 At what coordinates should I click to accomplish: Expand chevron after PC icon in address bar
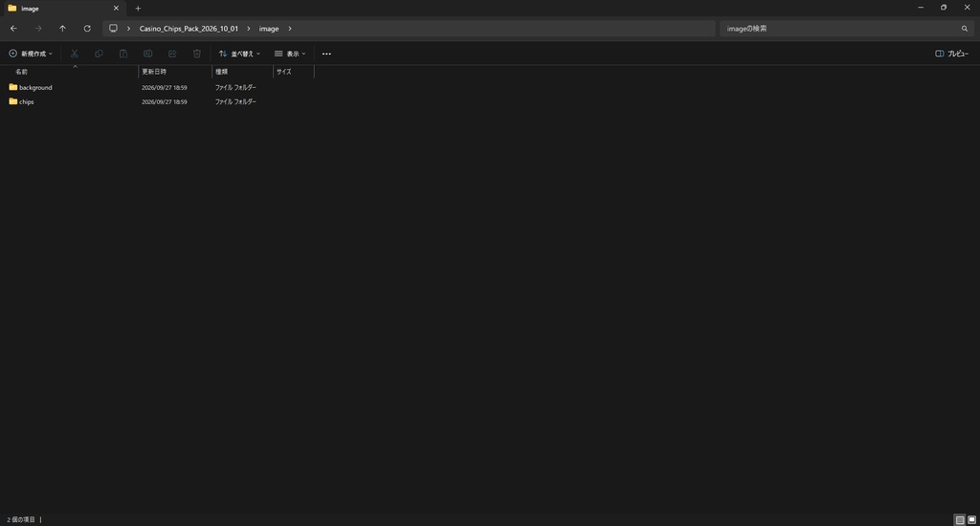coord(129,29)
